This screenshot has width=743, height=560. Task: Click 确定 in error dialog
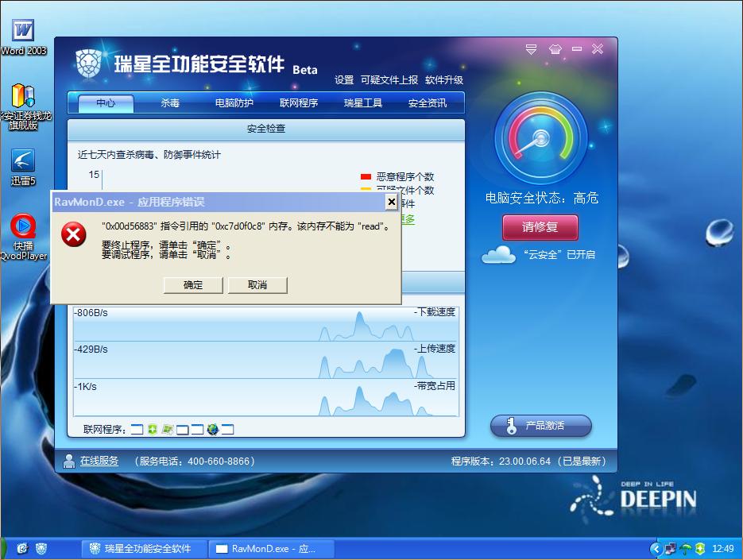[x=193, y=284]
